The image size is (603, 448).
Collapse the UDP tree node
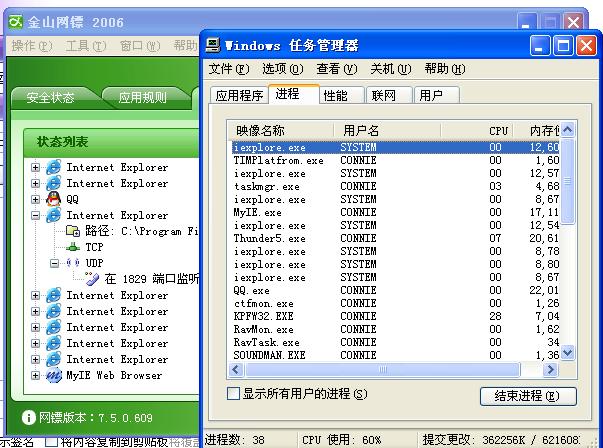click(x=54, y=263)
